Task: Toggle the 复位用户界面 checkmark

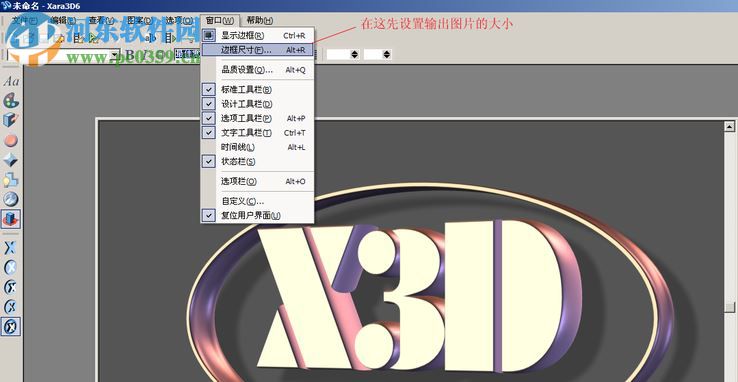Action: click(x=209, y=215)
